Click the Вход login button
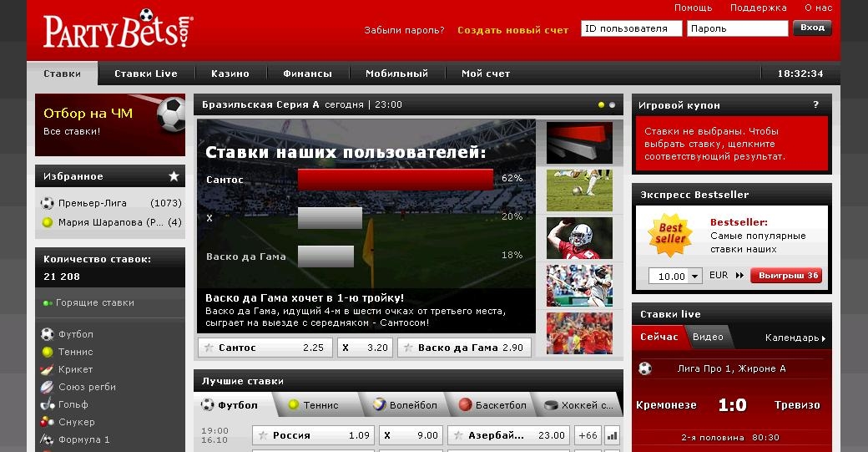Image resolution: width=868 pixels, height=452 pixels. pos(812,28)
